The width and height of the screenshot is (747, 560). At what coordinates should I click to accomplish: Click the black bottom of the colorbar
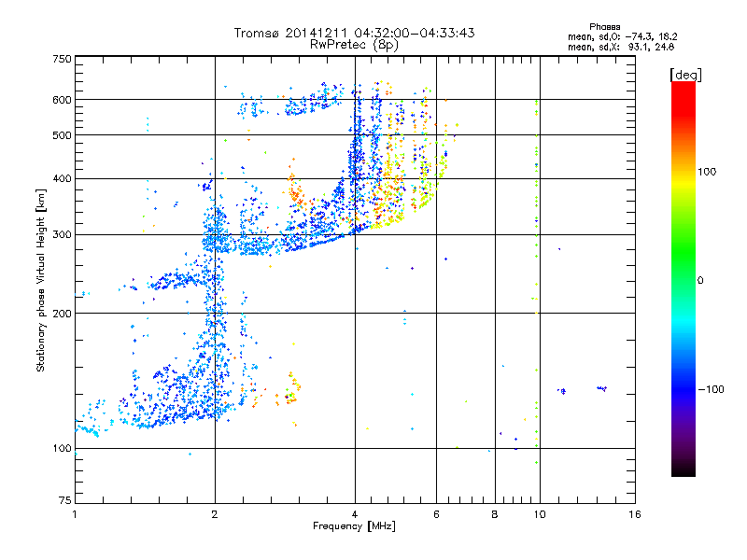click(684, 469)
